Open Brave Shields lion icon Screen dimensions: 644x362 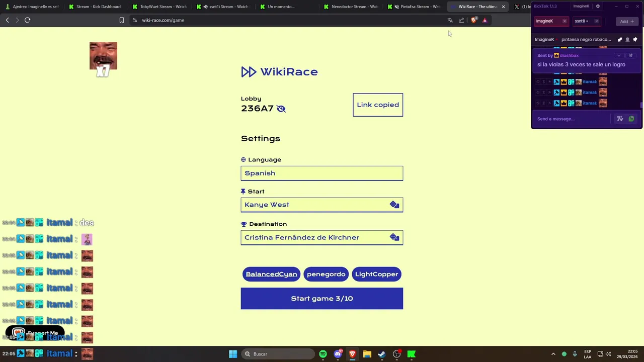coord(473,20)
